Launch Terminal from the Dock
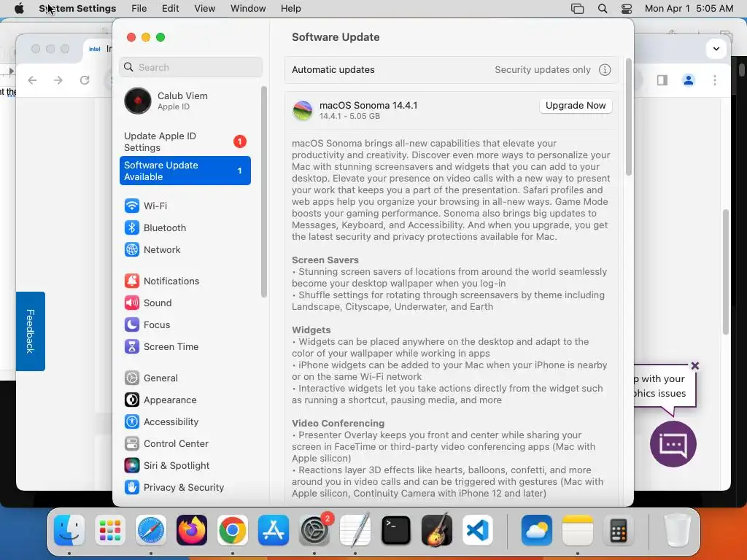This screenshot has width=747, height=560. pyautogui.click(x=396, y=530)
